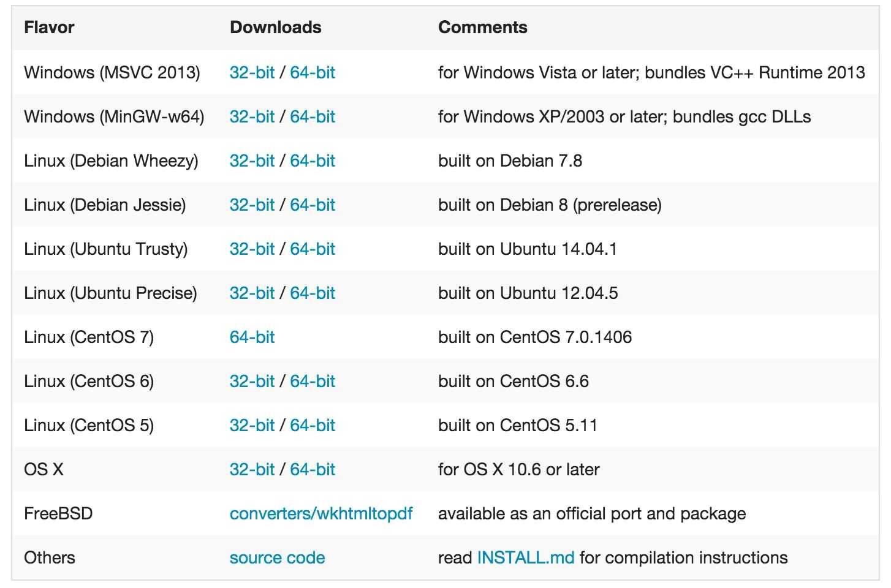Viewport: 891px width, 588px height.
Task: Select the 'Linux (Debian Jessie)' cell
Action: coord(105,205)
